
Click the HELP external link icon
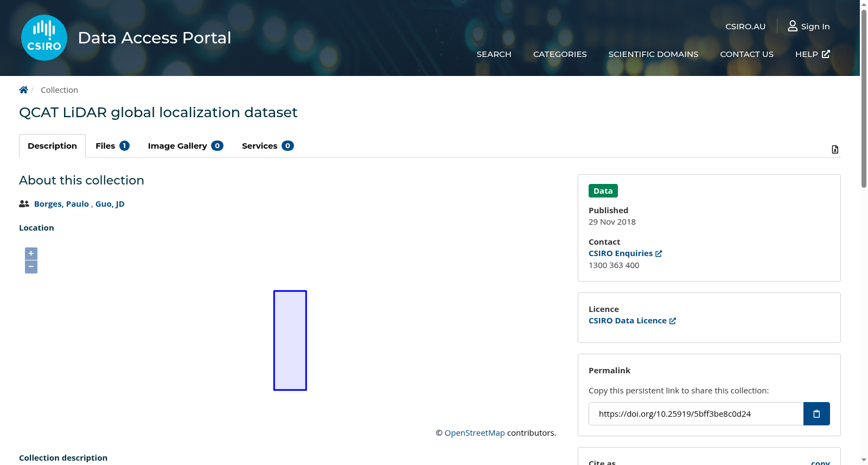826,54
